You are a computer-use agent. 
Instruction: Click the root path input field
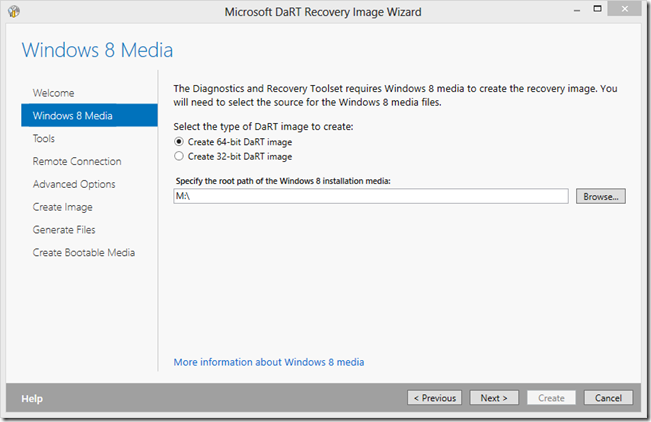coord(371,196)
